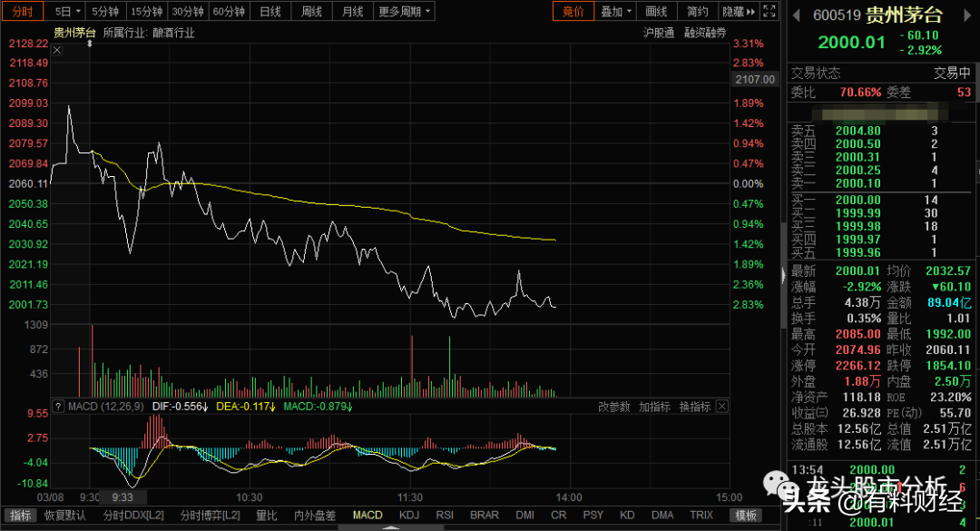The height and width of the screenshot is (531, 980).
Task: Click the MACD (12,26,9) indicator title
Action: click(105, 407)
